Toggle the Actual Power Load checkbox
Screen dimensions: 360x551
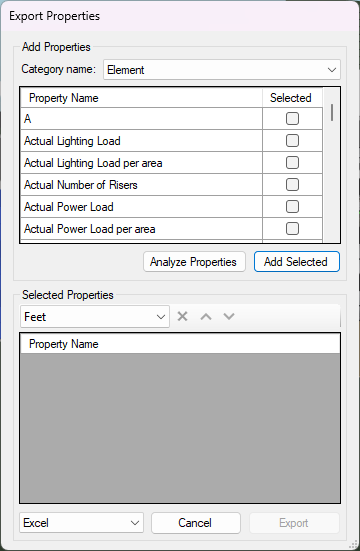[292, 207]
